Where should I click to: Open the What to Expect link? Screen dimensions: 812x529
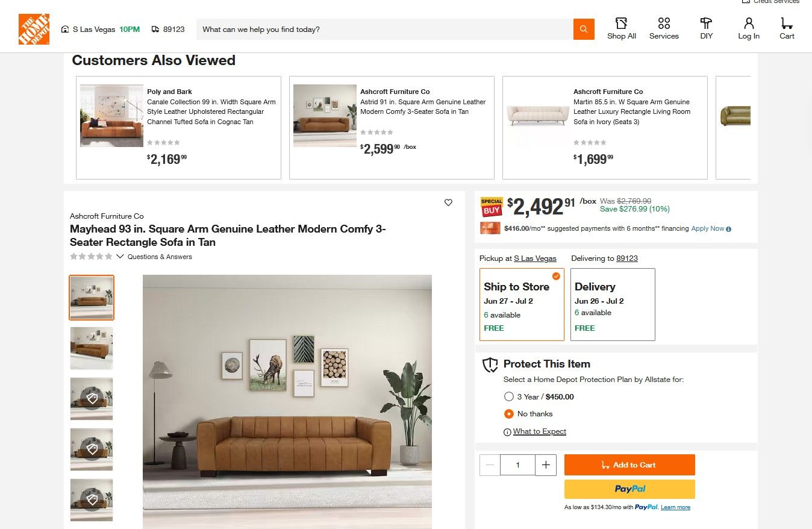[539, 431]
